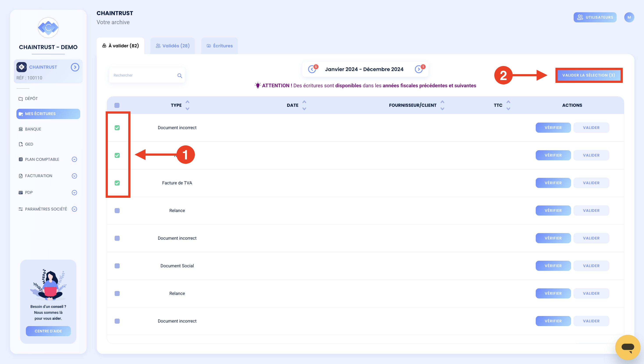Open Mes écritures in the sidebar

48,114
